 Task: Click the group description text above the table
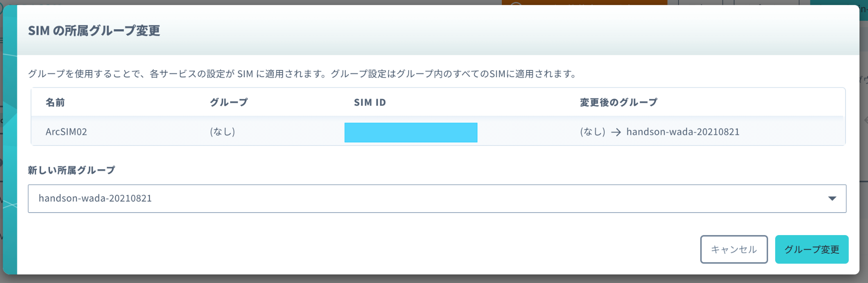[x=303, y=74]
